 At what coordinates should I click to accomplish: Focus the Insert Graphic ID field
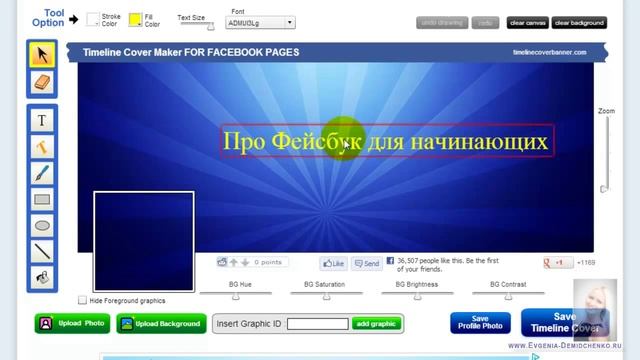[318, 324]
